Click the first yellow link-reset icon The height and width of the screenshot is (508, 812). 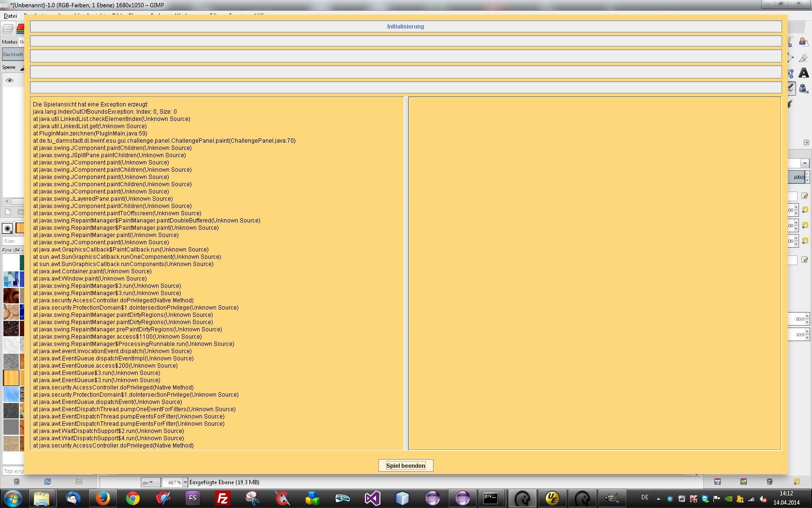[x=805, y=210]
